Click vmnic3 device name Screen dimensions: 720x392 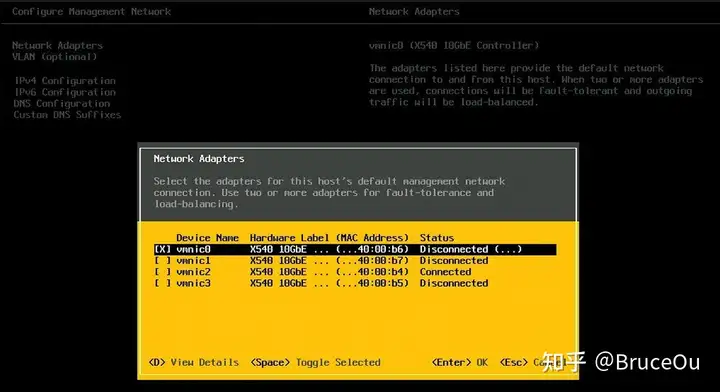point(193,283)
